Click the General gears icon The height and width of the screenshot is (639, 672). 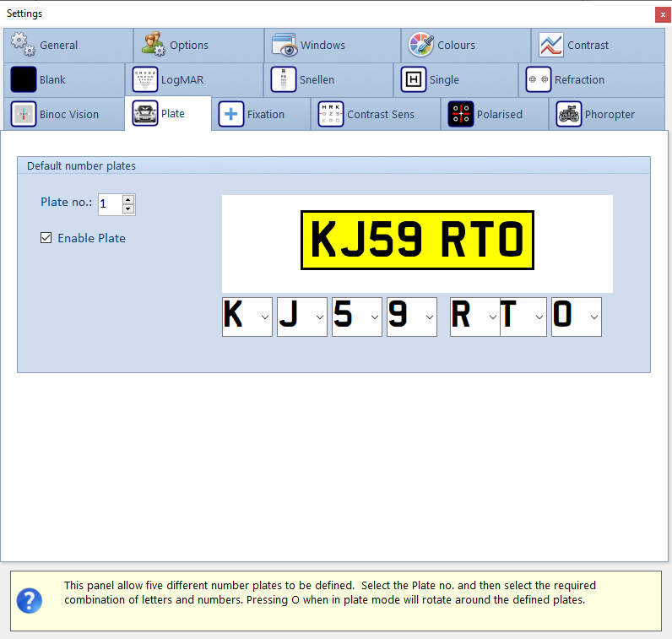(23, 45)
